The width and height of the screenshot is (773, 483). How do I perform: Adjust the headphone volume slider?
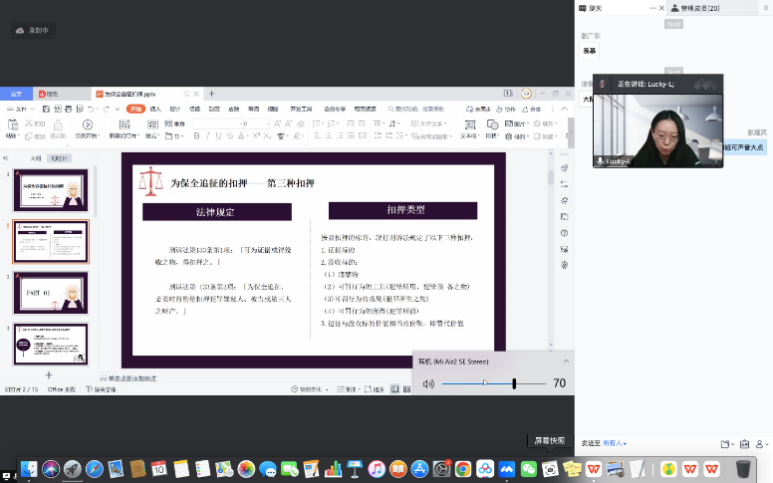click(x=514, y=383)
